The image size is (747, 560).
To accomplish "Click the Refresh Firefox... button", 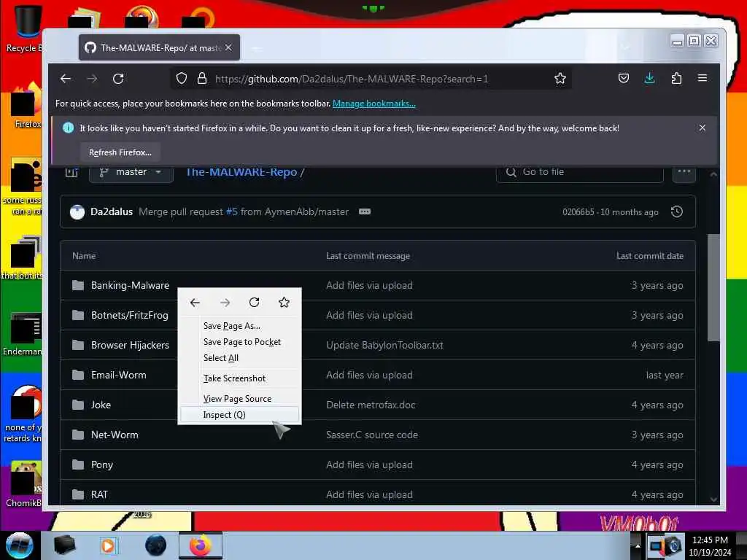I will [x=120, y=152].
